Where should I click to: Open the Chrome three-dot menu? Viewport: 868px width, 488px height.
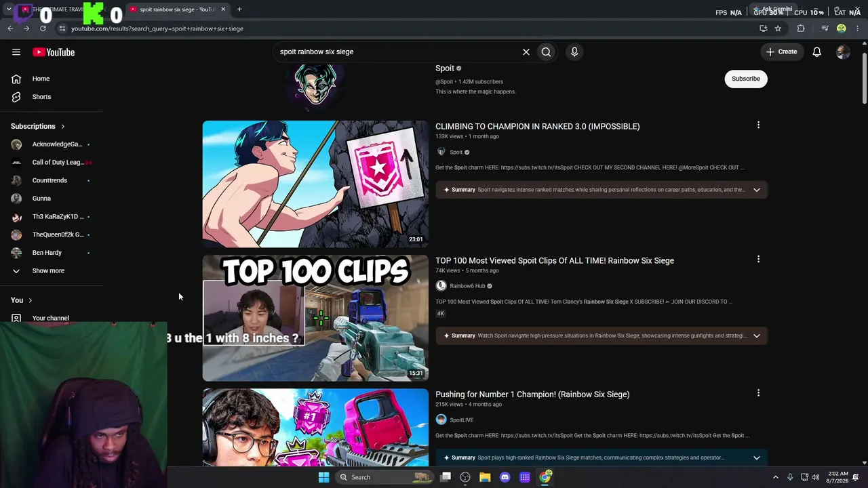(x=858, y=28)
